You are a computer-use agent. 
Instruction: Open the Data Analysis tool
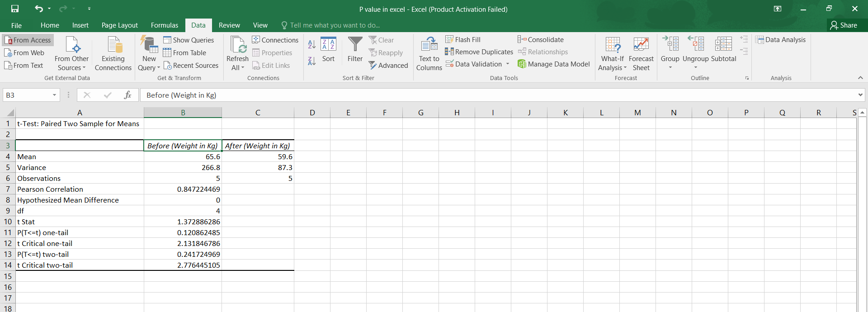781,40
